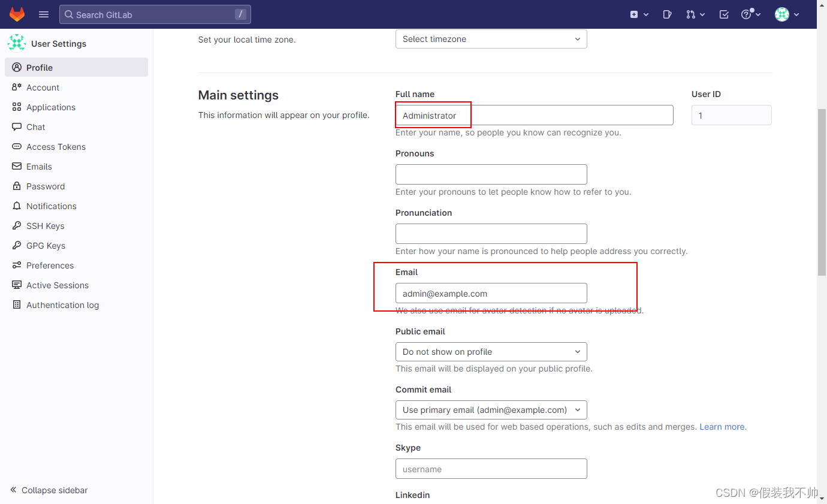The height and width of the screenshot is (504, 827).
Task: Open the create new plus menu
Action: click(639, 14)
